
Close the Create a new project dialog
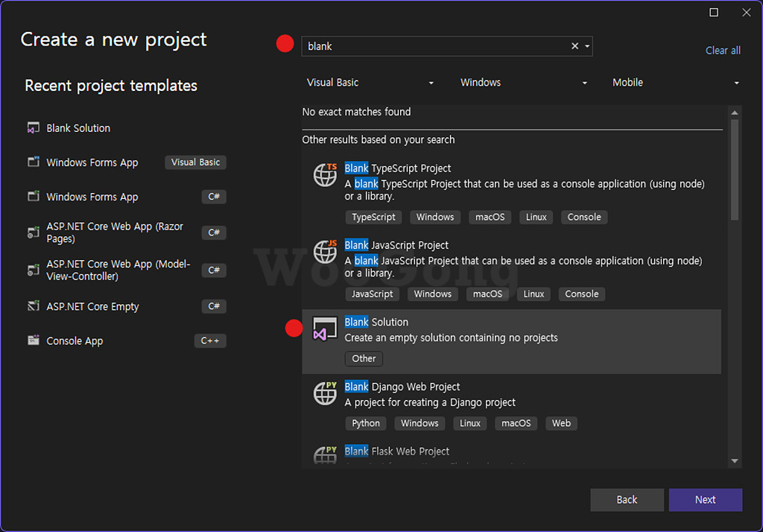(x=746, y=12)
